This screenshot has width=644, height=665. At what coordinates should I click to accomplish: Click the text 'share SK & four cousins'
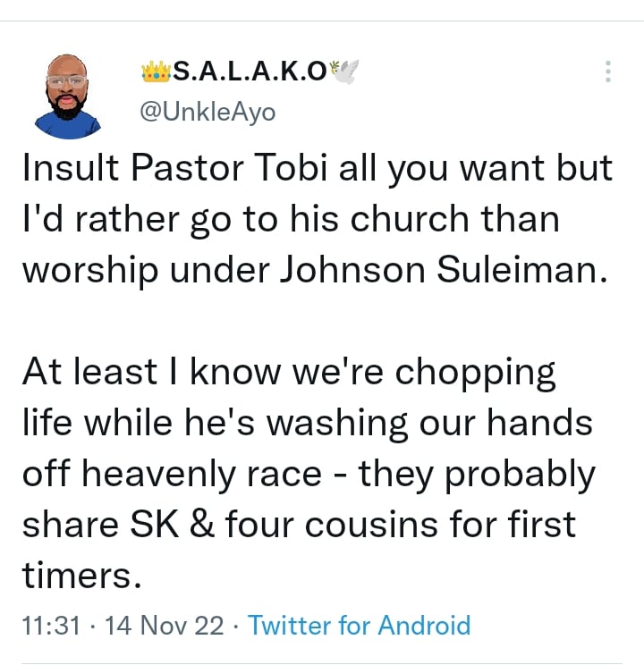[230, 525]
